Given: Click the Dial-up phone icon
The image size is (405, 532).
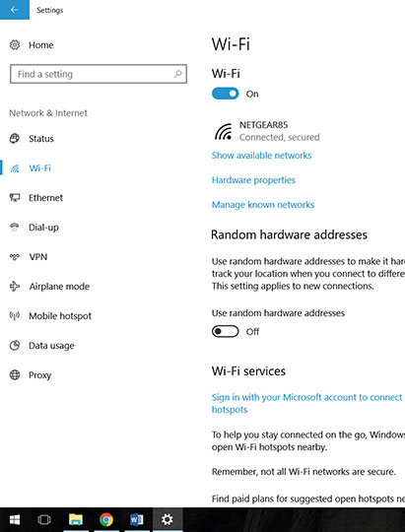Looking at the screenshot, I should click(15, 227).
